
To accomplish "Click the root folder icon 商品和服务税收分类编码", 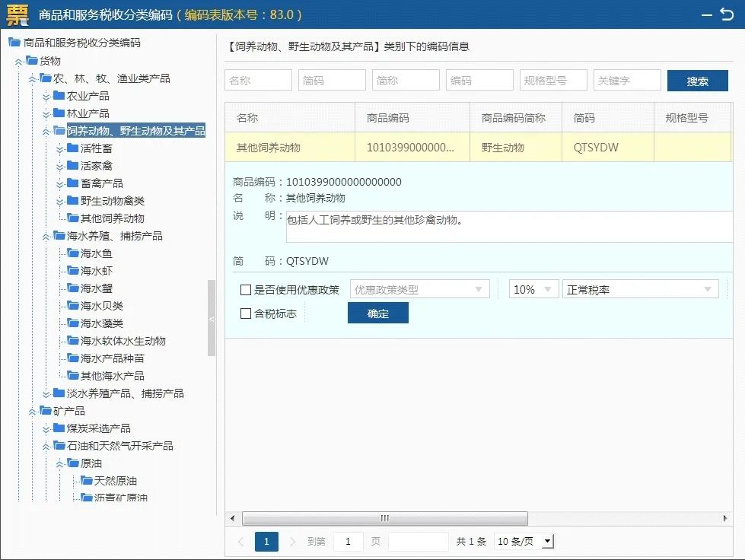I will (14, 43).
